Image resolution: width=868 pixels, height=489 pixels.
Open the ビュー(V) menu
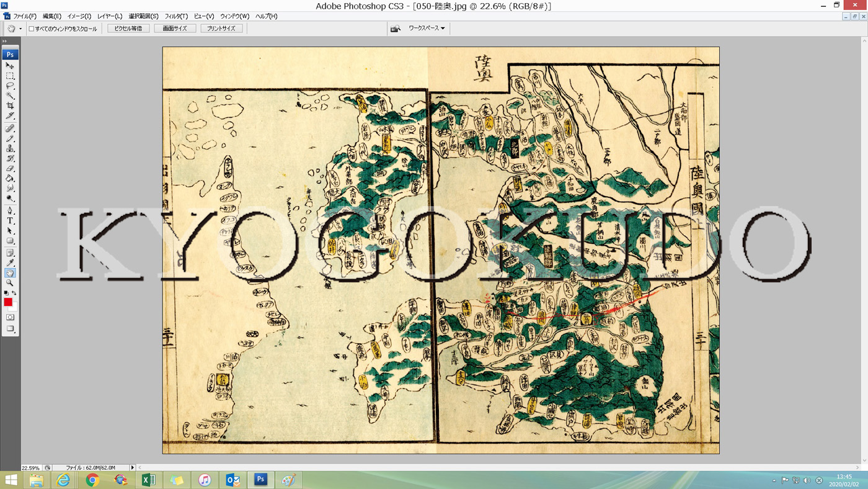tap(204, 16)
